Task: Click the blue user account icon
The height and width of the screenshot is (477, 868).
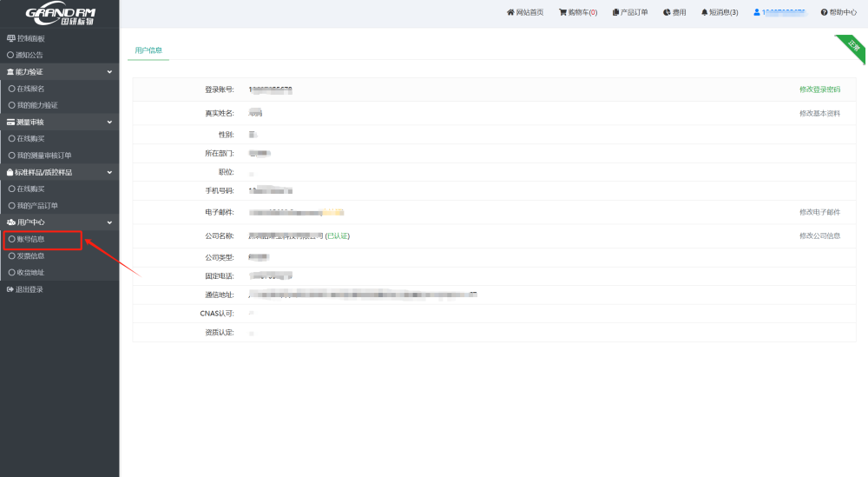Action: [757, 12]
